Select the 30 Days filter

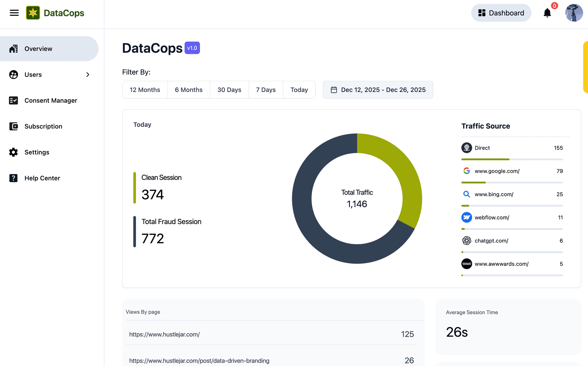pyautogui.click(x=229, y=90)
